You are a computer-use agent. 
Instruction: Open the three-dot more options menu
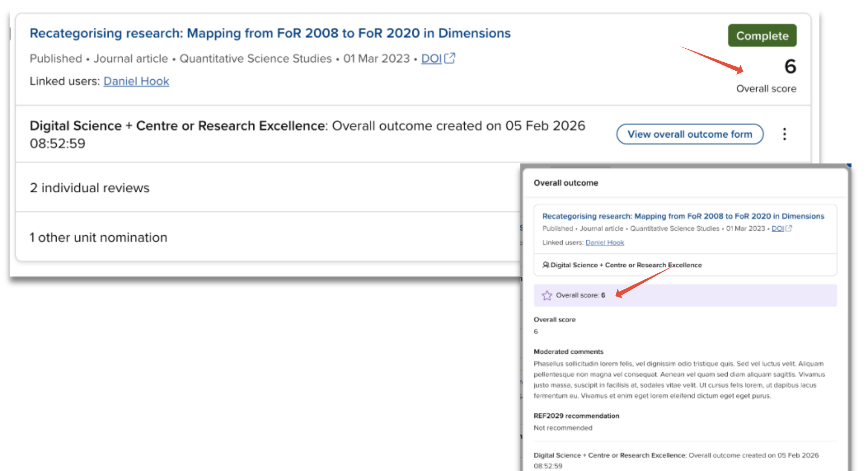pyautogui.click(x=784, y=134)
